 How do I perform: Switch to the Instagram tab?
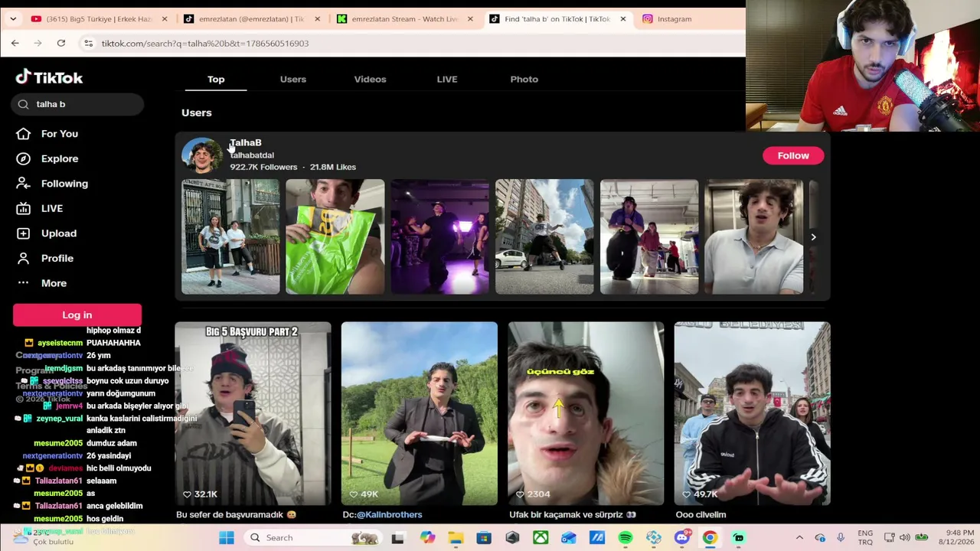click(674, 19)
